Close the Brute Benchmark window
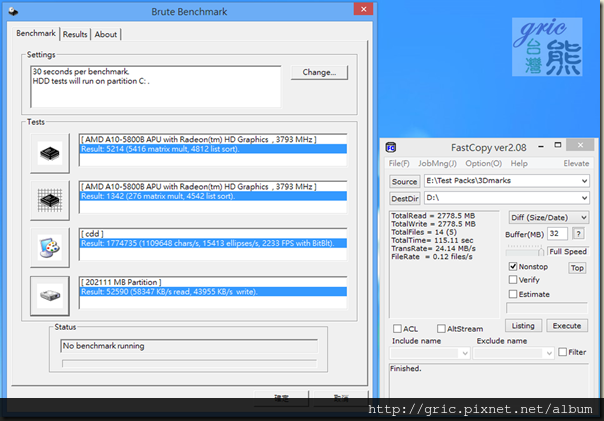604x421 pixels. point(363,9)
